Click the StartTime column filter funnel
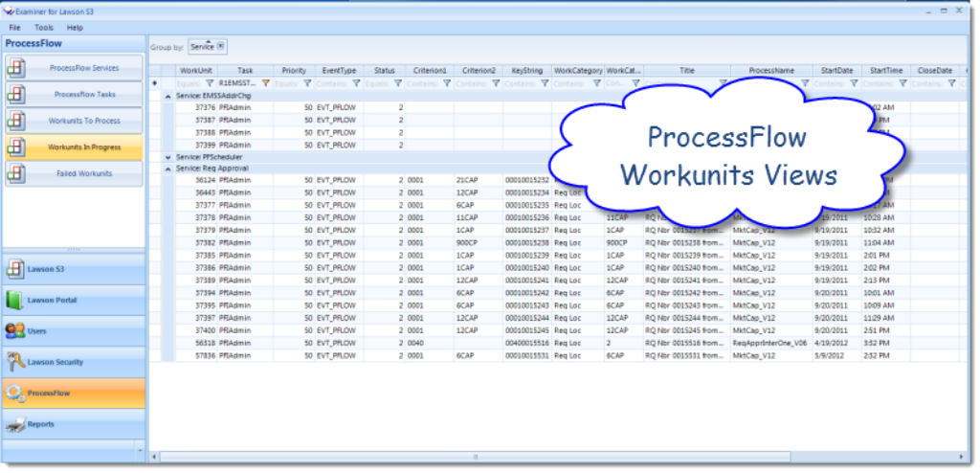 click(902, 82)
